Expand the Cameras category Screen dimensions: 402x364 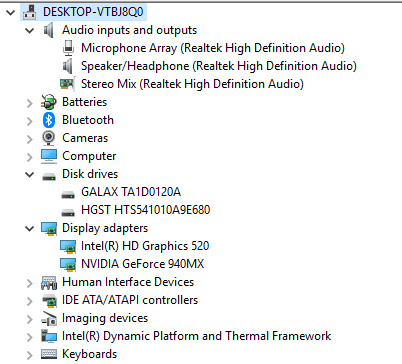click(30, 139)
